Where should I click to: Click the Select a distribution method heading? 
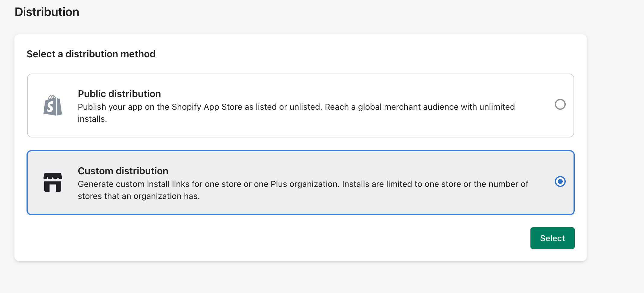coord(91,54)
